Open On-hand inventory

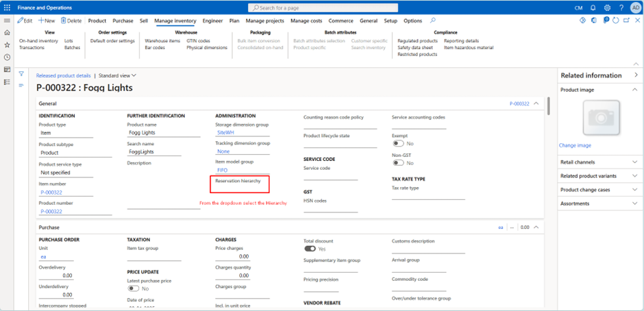click(x=38, y=40)
